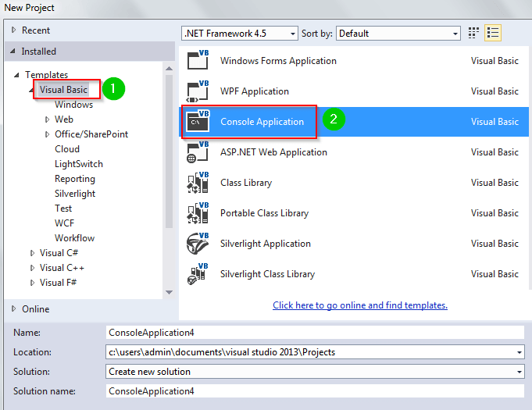Choose the ASP.NET Web Application icon

coord(197,152)
